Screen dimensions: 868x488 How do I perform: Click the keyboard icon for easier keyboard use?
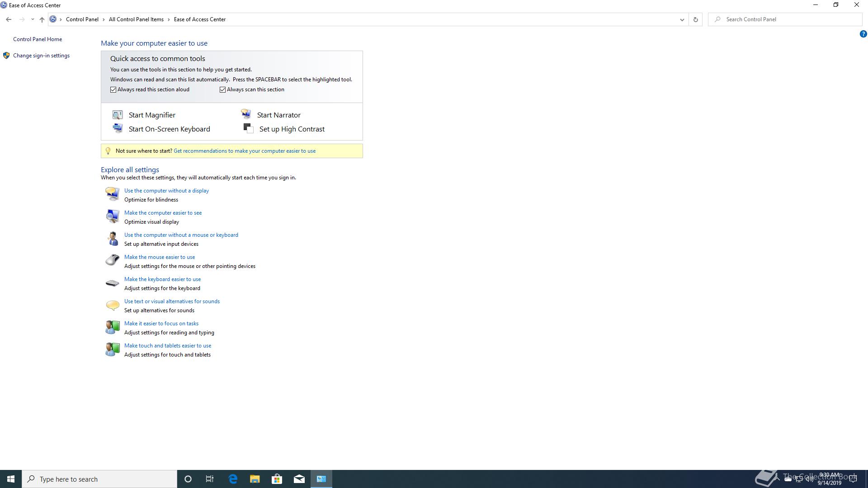coord(112,283)
